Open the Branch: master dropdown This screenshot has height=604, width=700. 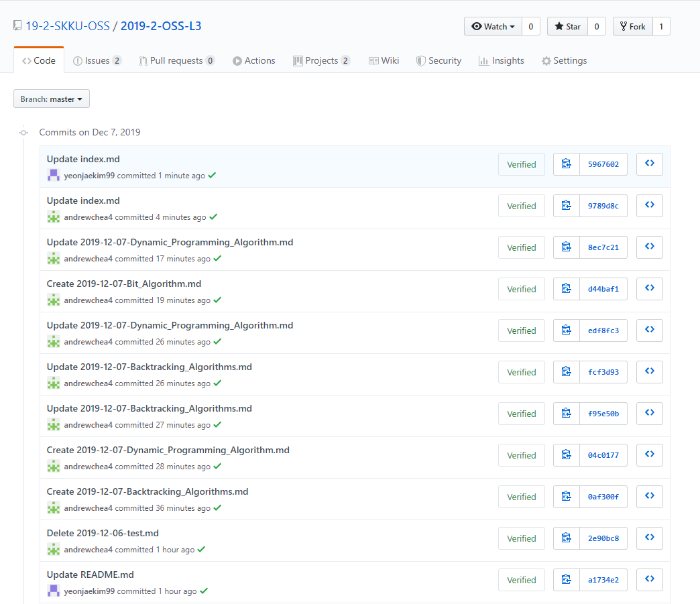click(x=52, y=99)
